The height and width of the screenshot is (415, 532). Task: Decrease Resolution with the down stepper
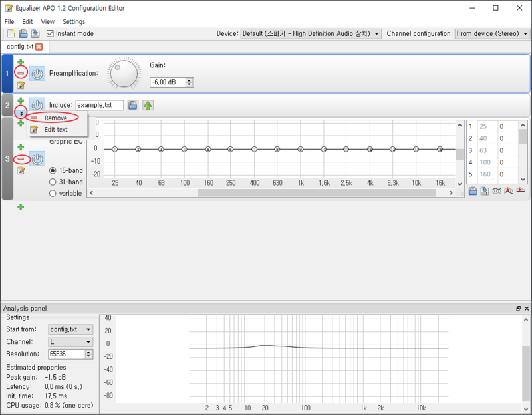point(89,356)
